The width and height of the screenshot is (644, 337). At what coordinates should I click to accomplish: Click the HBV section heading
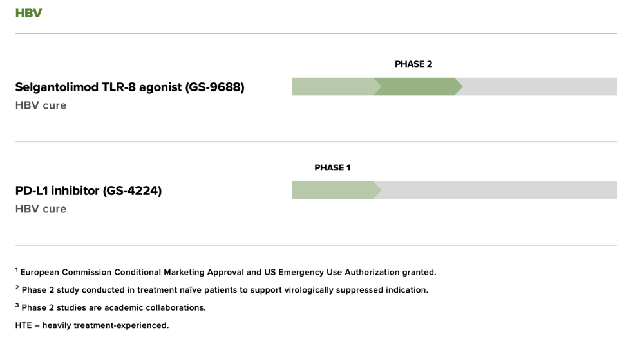click(28, 13)
